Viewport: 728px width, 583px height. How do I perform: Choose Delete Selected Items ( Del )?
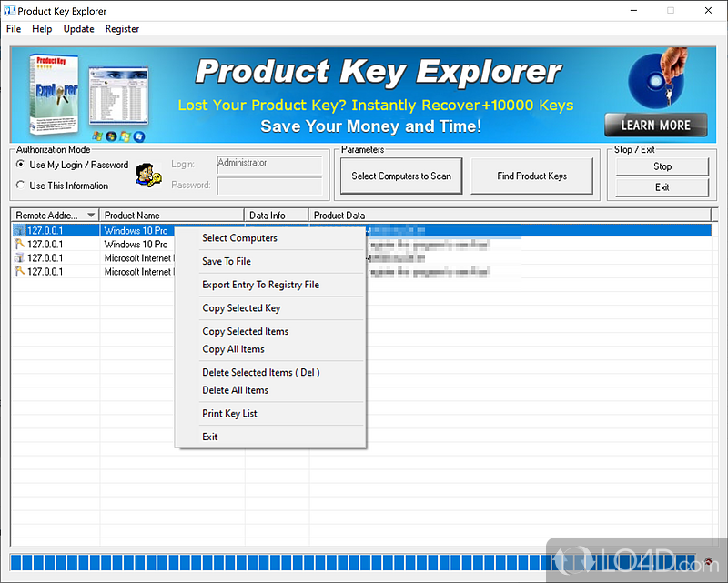[270, 372]
